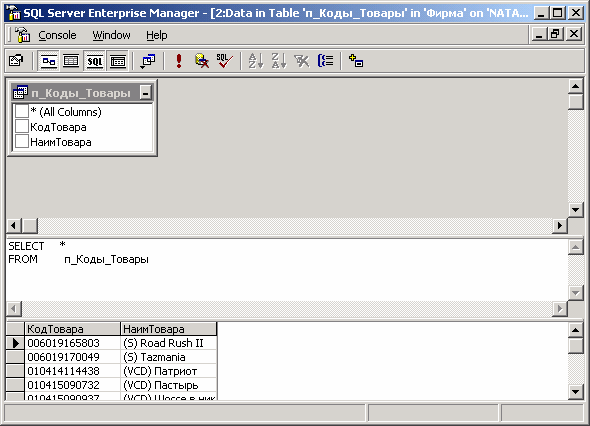Select row selector for 006019165803
This screenshot has height=426, width=590.
(15, 343)
